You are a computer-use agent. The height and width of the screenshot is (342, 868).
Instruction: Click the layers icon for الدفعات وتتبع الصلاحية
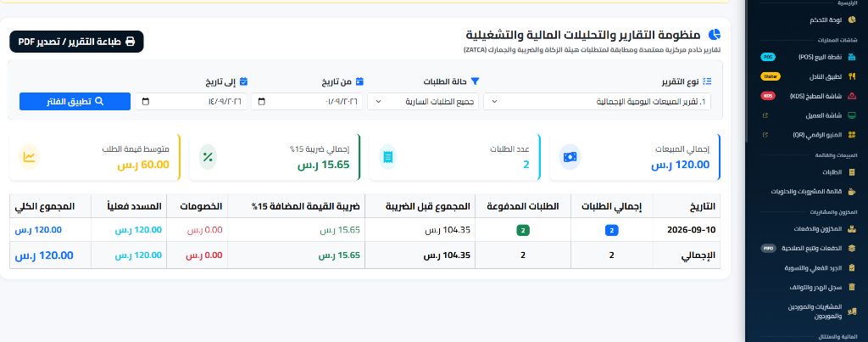click(x=851, y=248)
